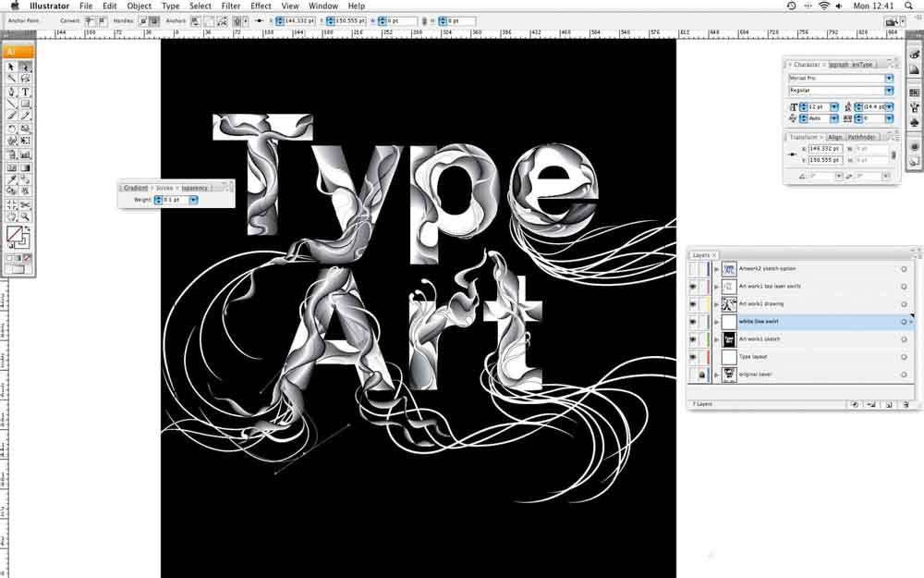The height and width of the screenshot is (578, 924).
Task: Unlock the original cover layer
Action: click(x=702, y=375)
